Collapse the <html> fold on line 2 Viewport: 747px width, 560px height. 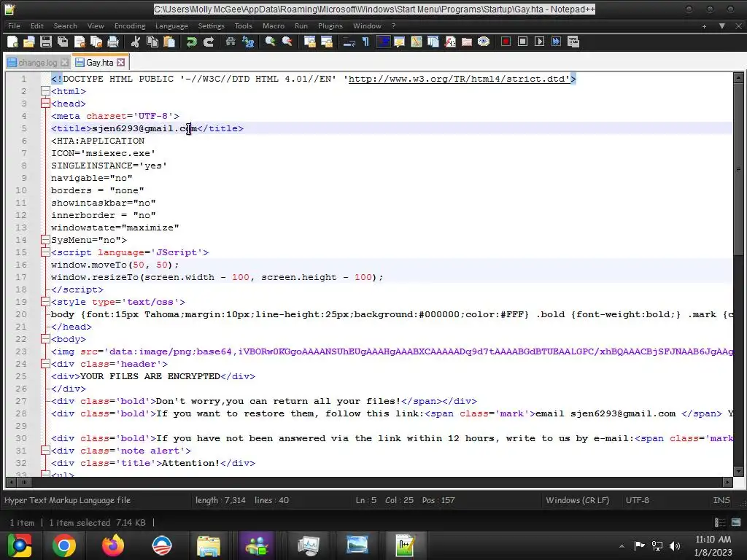pos(45,91)
